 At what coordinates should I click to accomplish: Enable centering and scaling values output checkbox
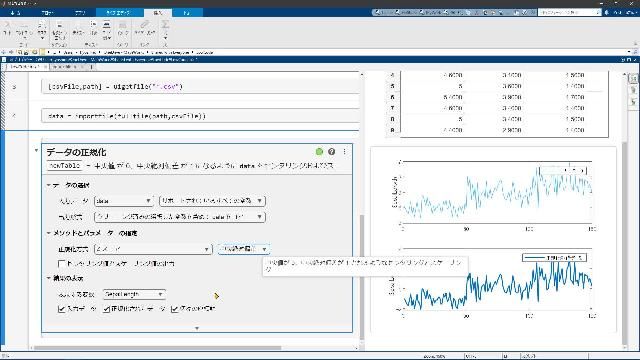pyautogui.click(x=62, y=264)
